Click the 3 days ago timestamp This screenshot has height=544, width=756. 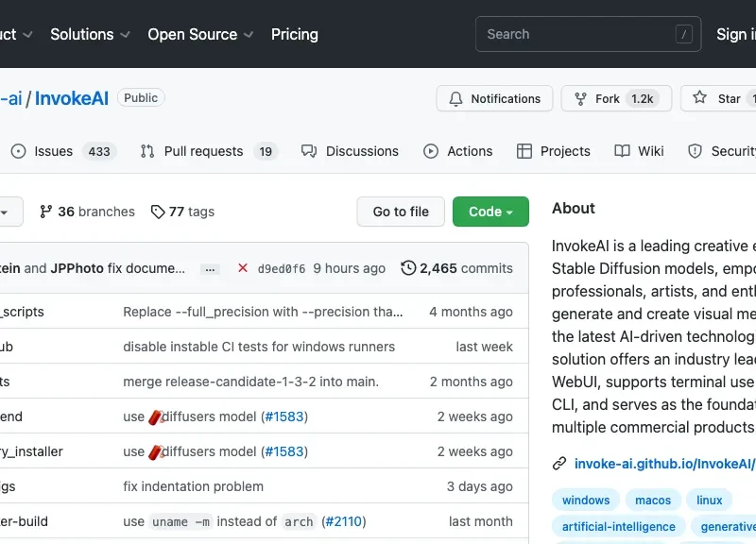pyautogui.click(x=480, y=486)
